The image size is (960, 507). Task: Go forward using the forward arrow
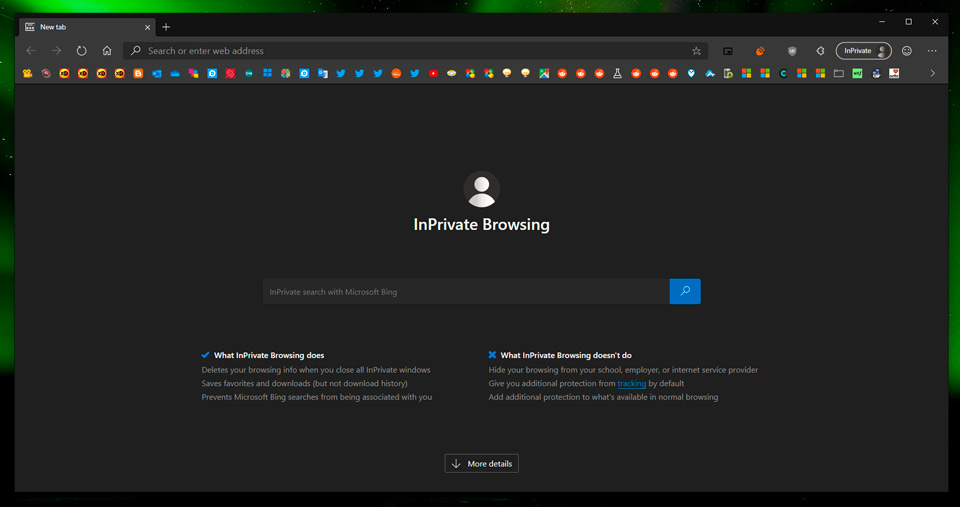coord(56,51)
